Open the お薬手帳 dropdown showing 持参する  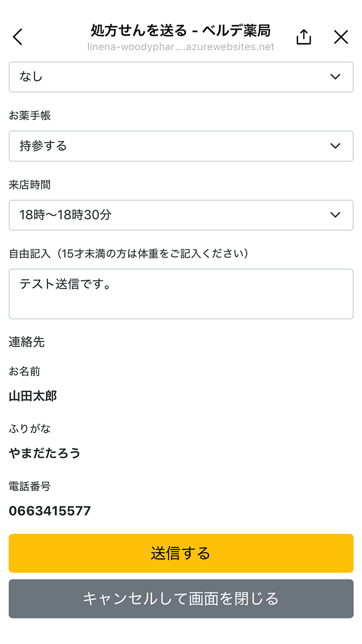181,146
